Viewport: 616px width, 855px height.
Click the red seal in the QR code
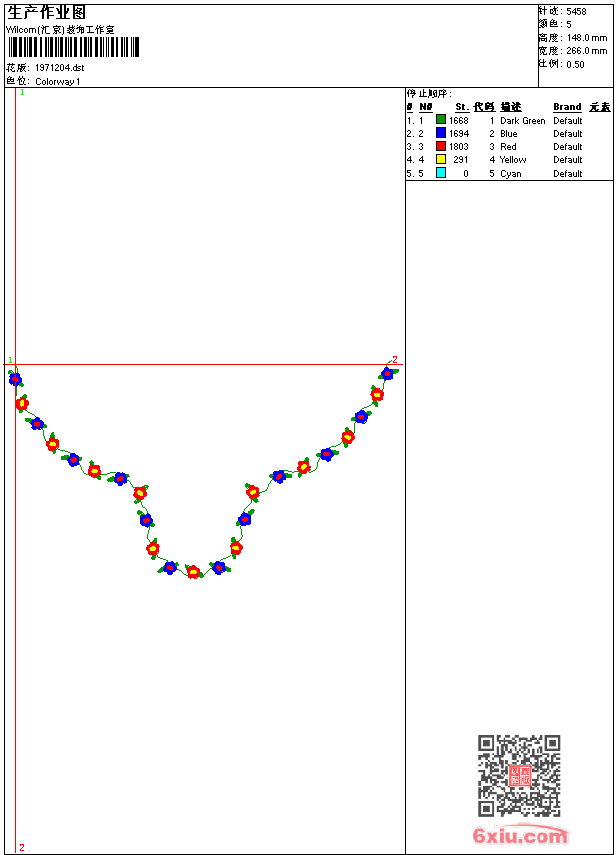(x=520, y=775)
